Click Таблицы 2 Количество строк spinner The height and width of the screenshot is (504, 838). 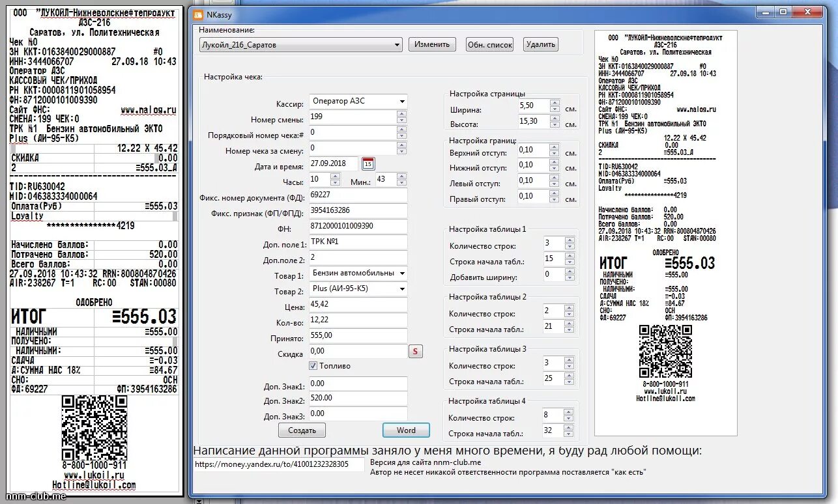(x=570, y=311)
